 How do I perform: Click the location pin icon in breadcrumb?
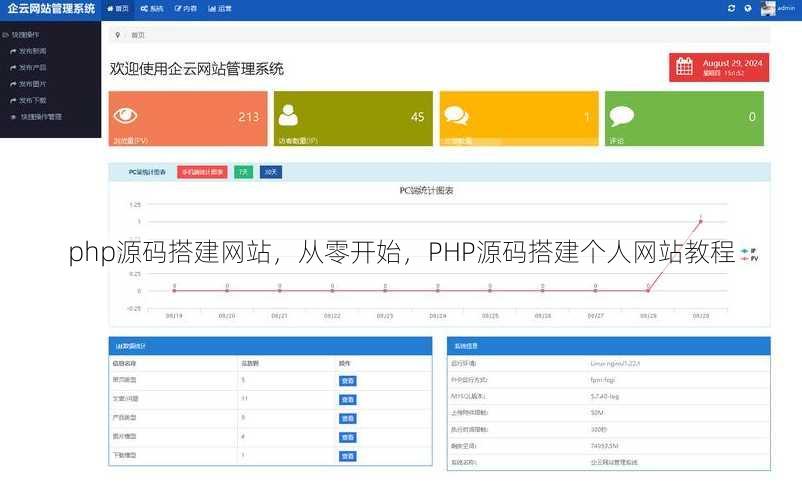pyautogui.click(x=118, y=35)
